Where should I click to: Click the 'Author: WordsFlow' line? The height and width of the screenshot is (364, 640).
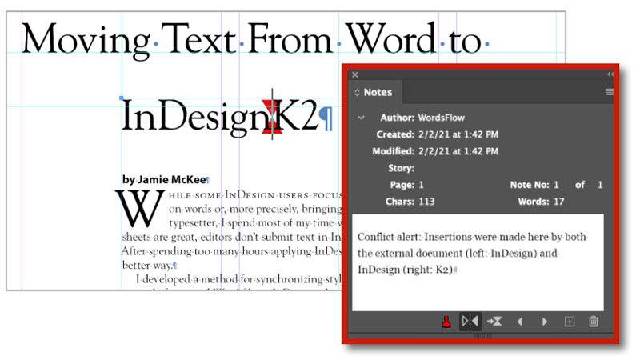coord(422,118)
